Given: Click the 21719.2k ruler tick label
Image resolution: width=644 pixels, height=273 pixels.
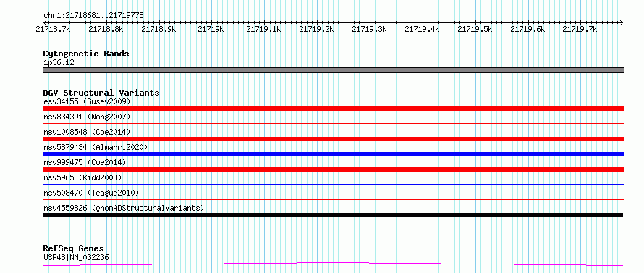Looking at the screenshot, I should [317, 29].
